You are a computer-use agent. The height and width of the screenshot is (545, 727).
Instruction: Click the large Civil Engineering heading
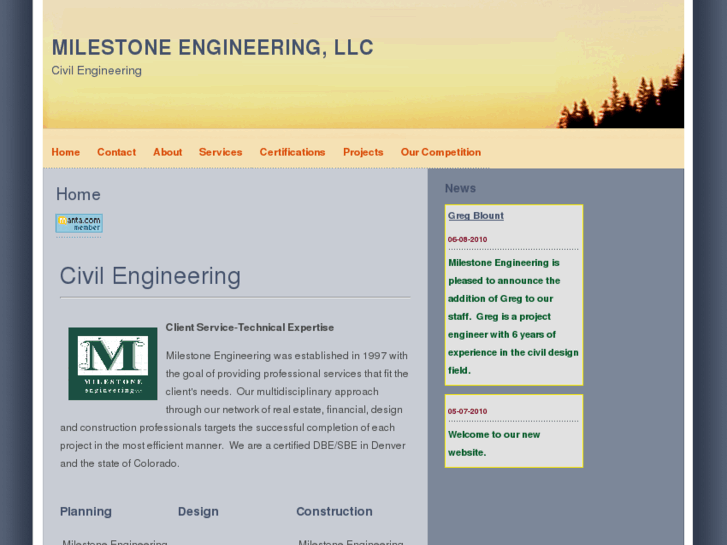pyautogui.click(x=150, y=276)
